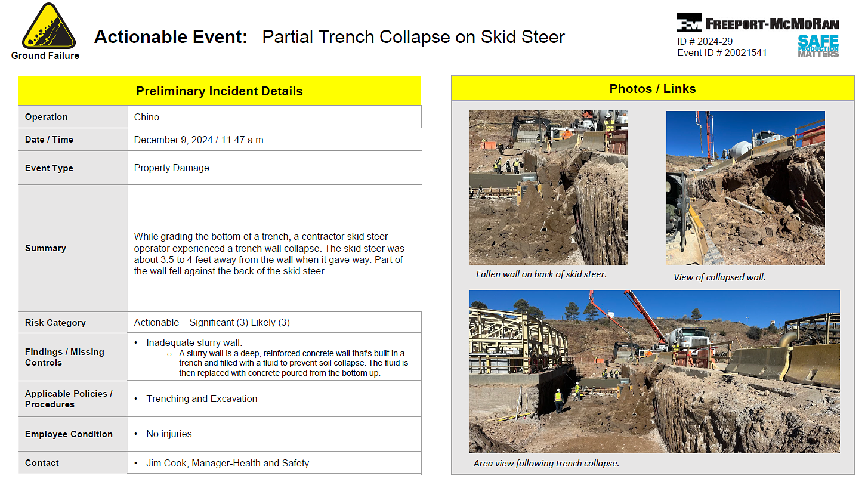Click the Trenching and Excavation policy entry
Viewport: 868px width, 482px height.
[x=202, y=398]
